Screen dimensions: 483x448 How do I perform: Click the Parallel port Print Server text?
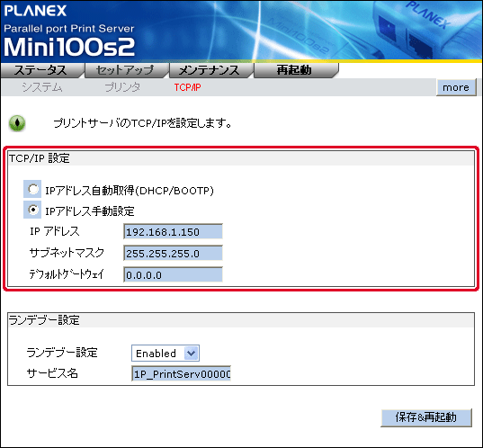(69, 29)
